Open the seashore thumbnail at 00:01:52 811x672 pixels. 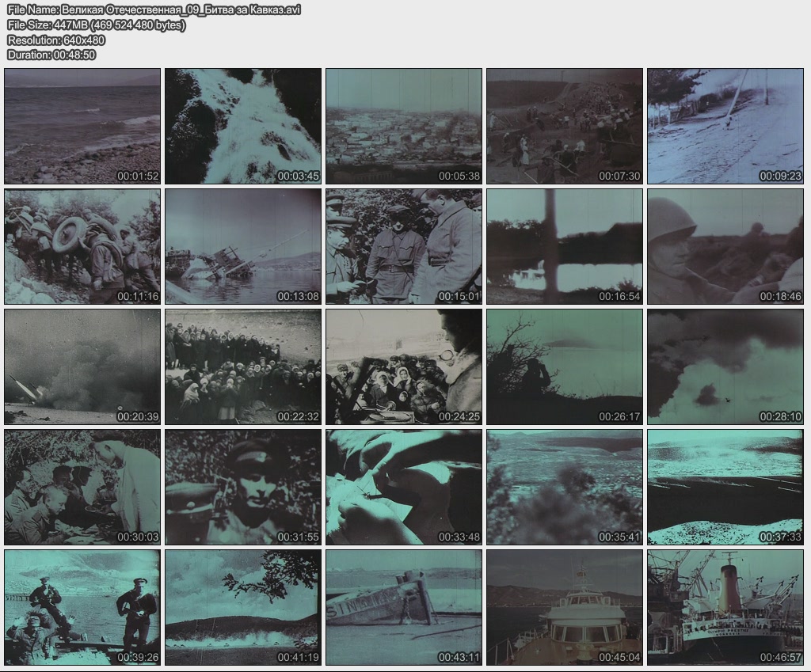(82, 126)
